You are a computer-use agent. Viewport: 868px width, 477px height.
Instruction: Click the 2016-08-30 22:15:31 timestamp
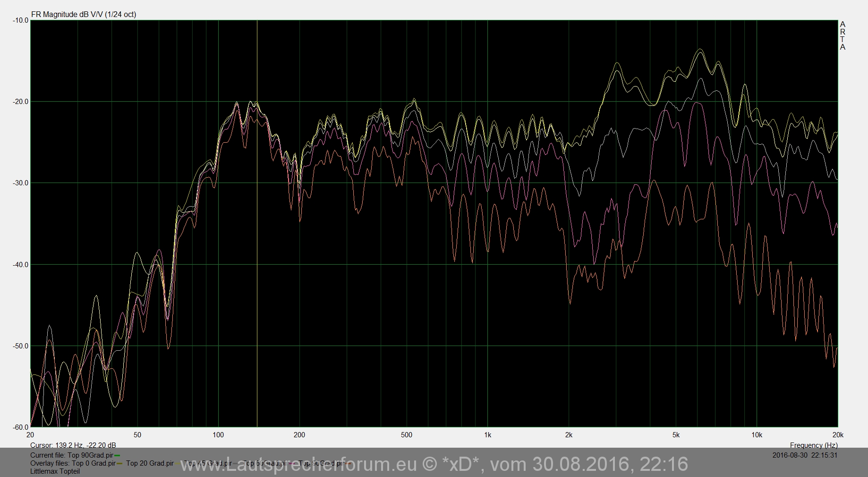pyautogui.click(x=805, y=455)
